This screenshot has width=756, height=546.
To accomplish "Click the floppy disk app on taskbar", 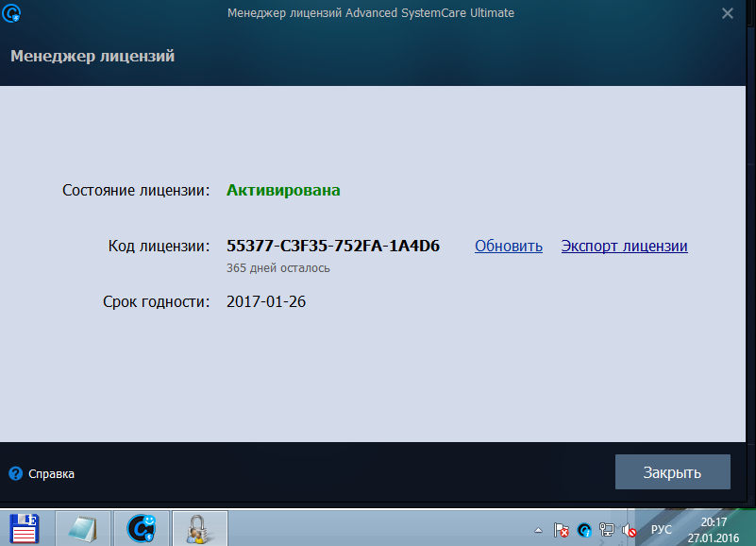I will (x=25, y=529).
